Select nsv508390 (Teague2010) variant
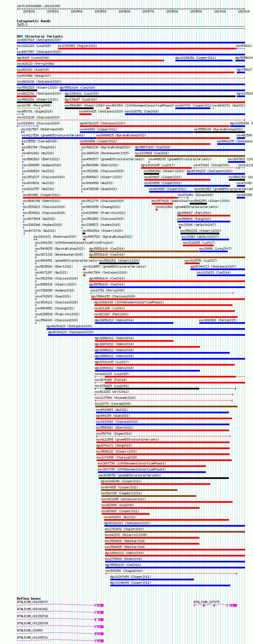This screenshot has height=644, width=253. click(124, 571)
